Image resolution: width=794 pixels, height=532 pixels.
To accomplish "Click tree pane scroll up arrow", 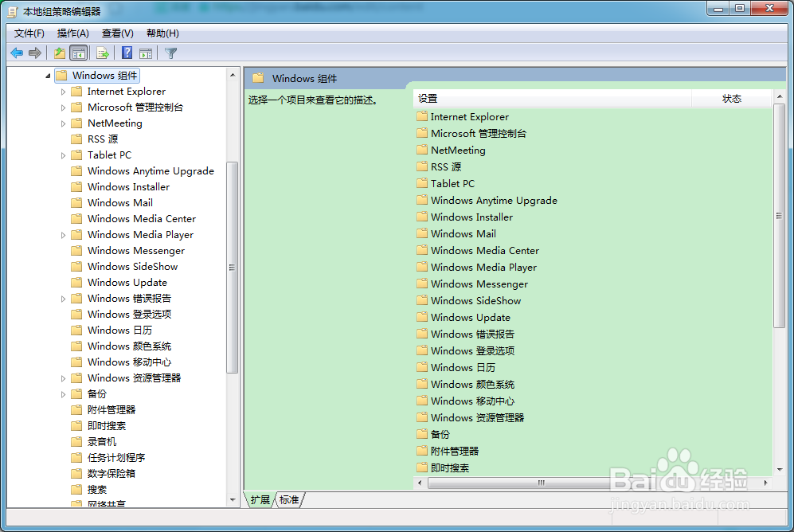I will click(233, 75).
